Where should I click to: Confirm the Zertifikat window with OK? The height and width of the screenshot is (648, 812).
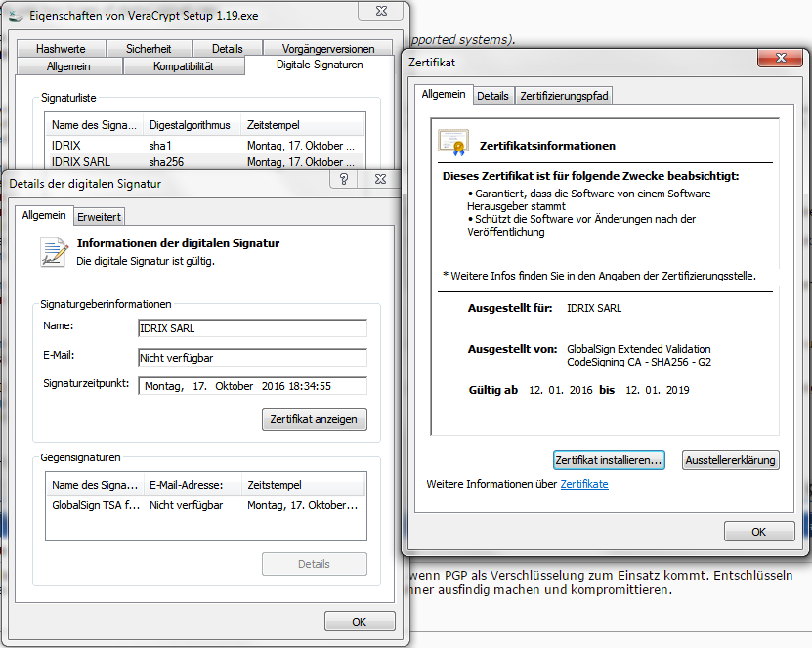759,532
